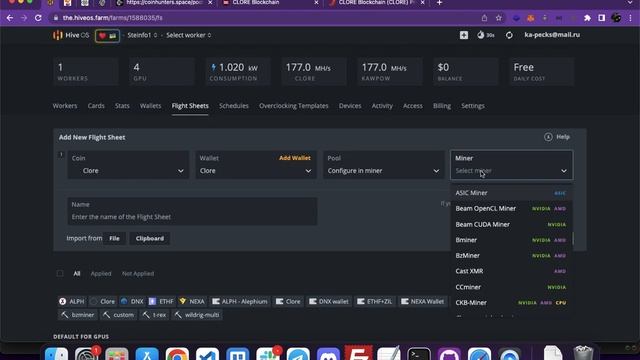This screenshot has width=640, height=360.
Task: Choose CCminer from miner list
Action: pos(511,287)
